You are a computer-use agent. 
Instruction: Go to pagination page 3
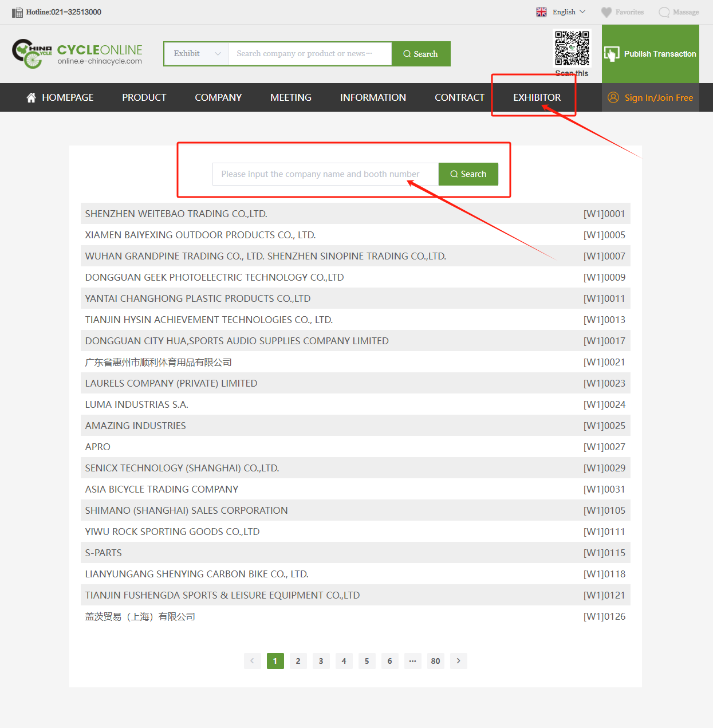coord(321,661)
